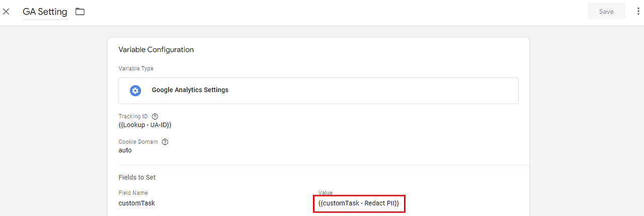Click the blue Google Analytics gear icon
644x216 pixels.
(135, 90)
